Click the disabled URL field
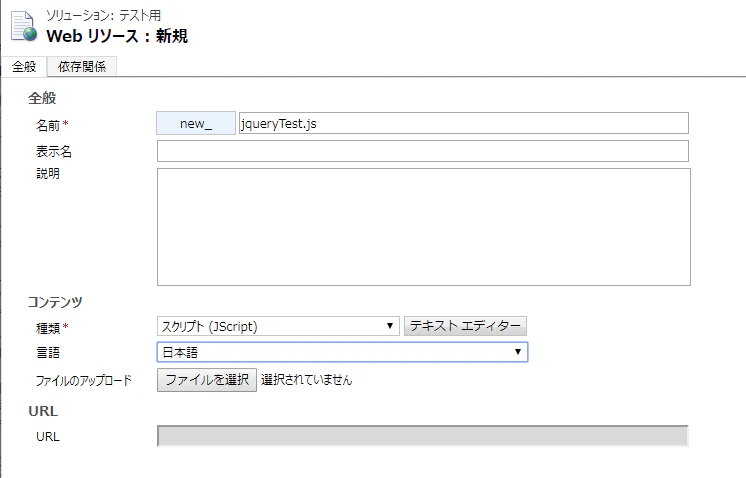This screenshot has width=746, height=478. (422, 436)
